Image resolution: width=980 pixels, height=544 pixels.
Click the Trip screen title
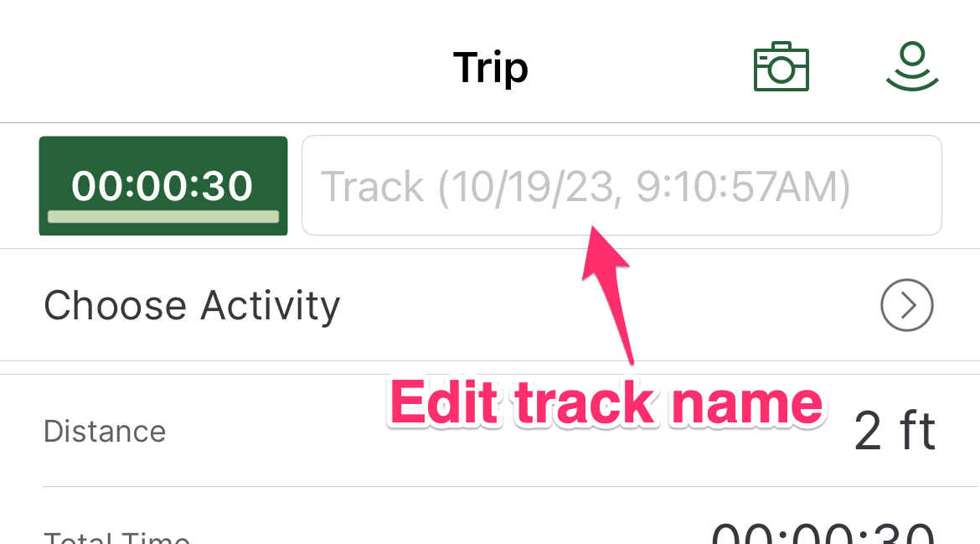click(491, 68)
